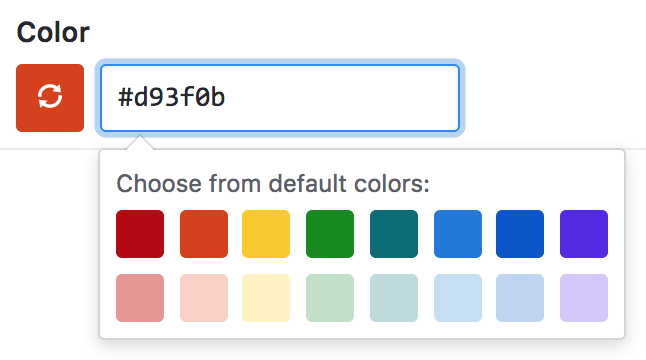The height and width of the screenshot is (360, 646).
Task: Select the pale sky blue swatch
Action: click(458, 298)
